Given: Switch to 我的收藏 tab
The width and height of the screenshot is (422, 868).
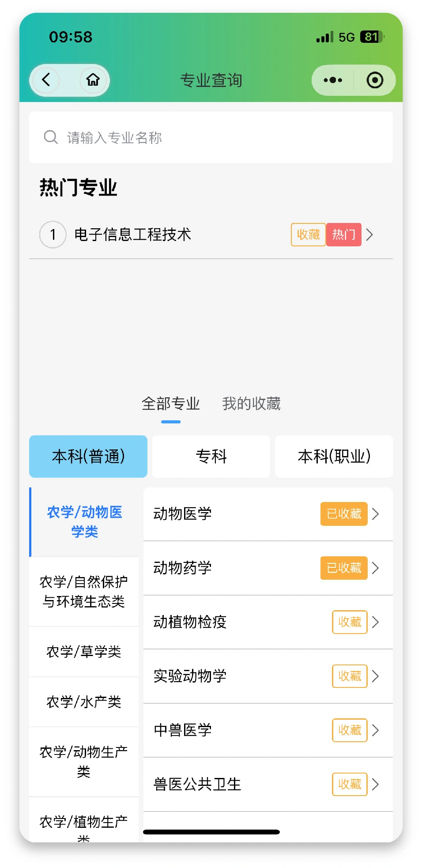Looking at the screenshot, I should (x=251, y=404).
